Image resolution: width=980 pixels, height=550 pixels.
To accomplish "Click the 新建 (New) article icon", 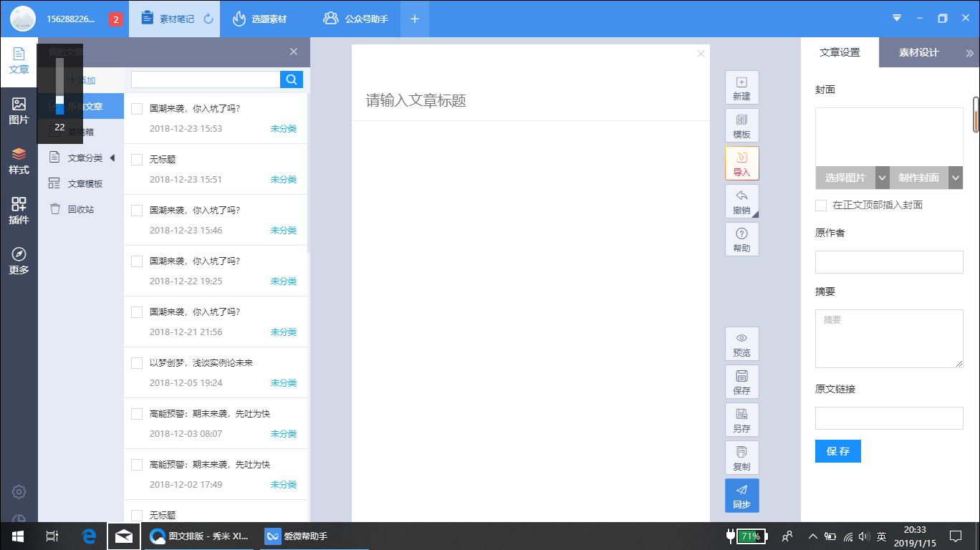I will [741, 87].
